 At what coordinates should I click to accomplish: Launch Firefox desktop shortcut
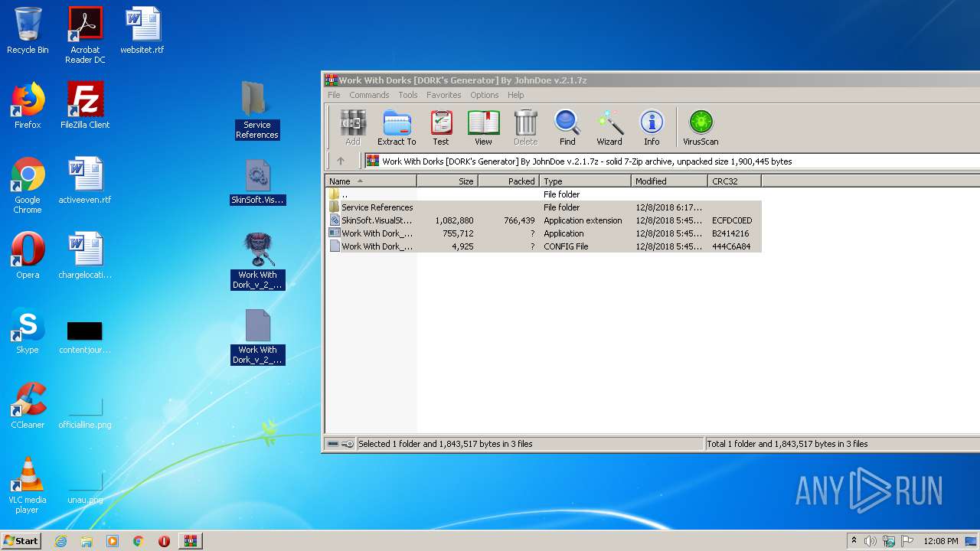[28, 106]
